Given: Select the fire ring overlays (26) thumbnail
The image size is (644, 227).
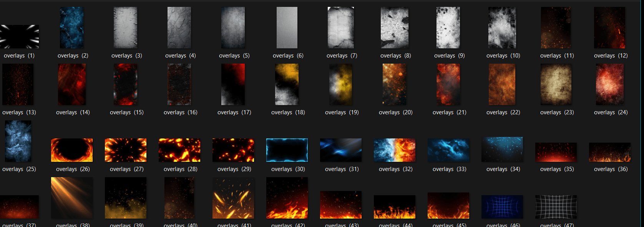Looking at the screenshot, I should coord(72,150).
